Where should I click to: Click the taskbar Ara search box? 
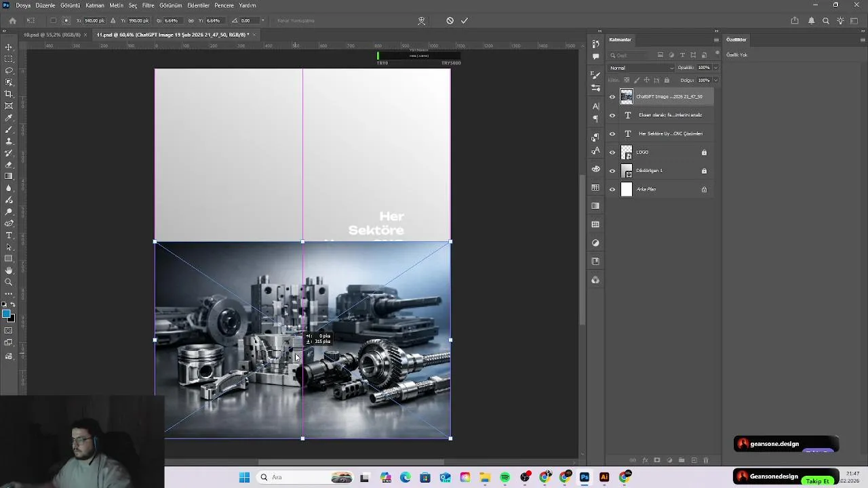pyautogui.click(x=305, y=477)
